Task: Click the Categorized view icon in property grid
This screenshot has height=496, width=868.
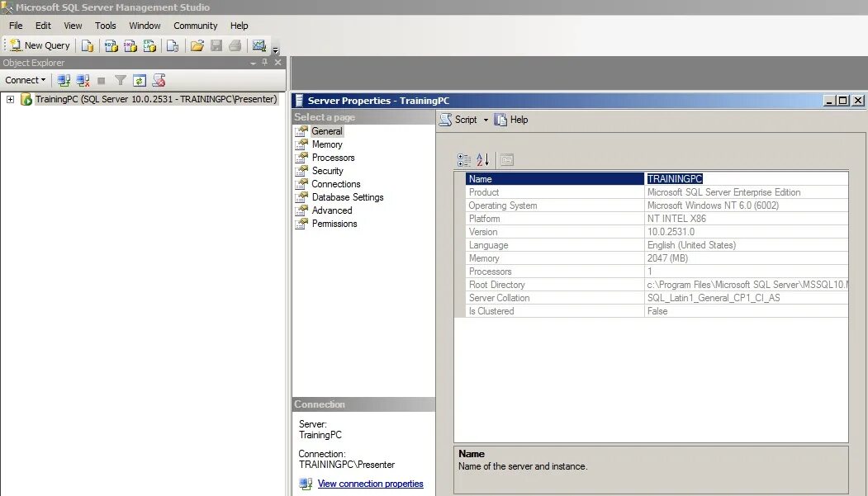Action: coord(464,160)
